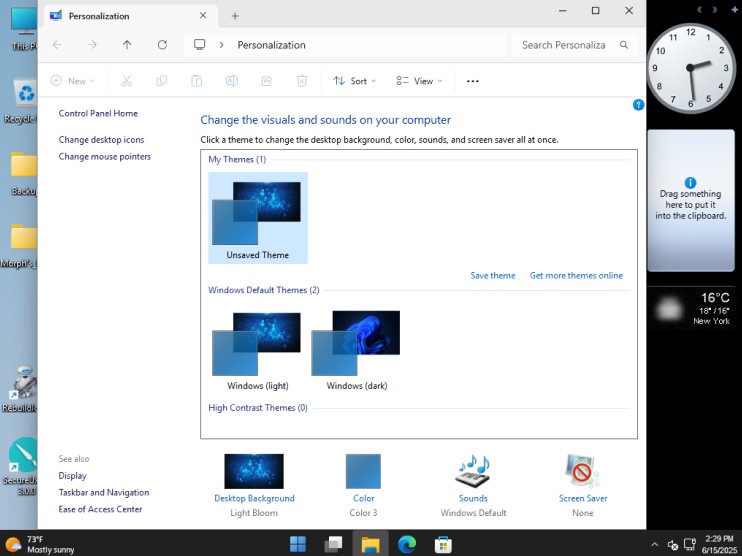Open the blue Help question mark

(638, 105)
